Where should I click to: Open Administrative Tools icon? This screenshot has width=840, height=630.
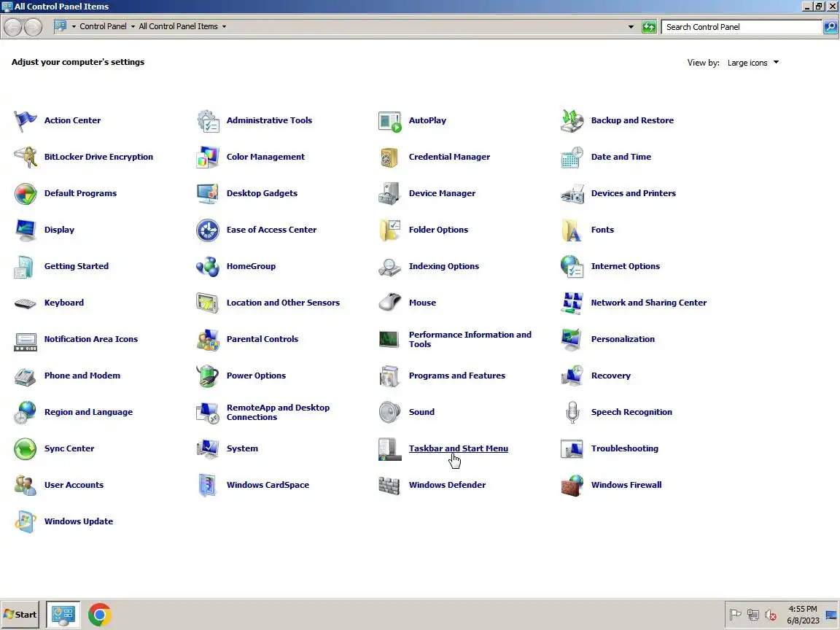point(208,120)
